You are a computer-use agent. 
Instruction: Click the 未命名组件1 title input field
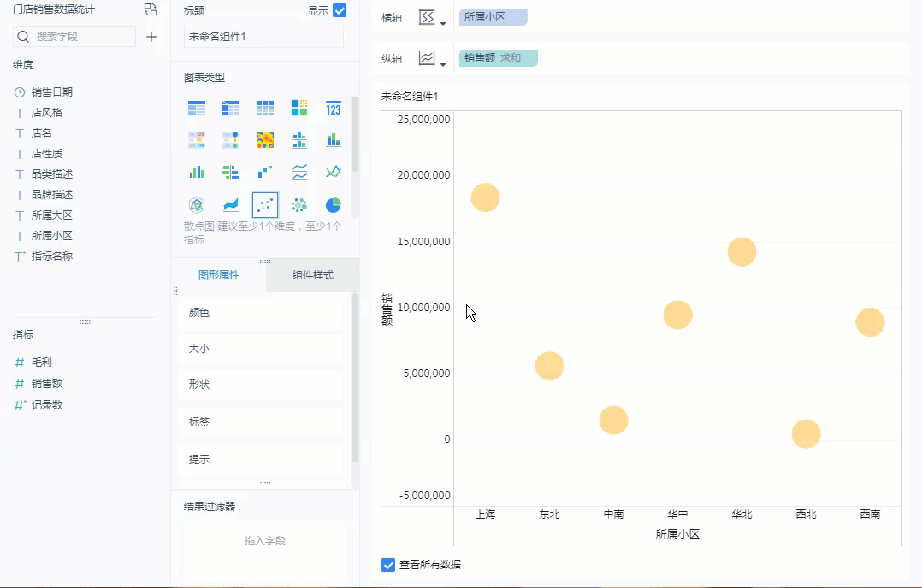pyautogui.click(x=263, y=37)
